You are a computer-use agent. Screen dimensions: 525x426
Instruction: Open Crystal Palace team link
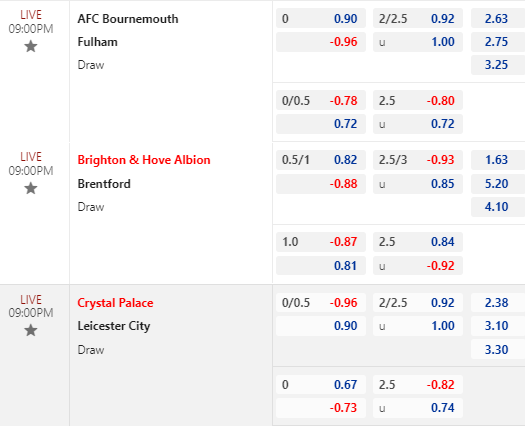coord(115,303)
